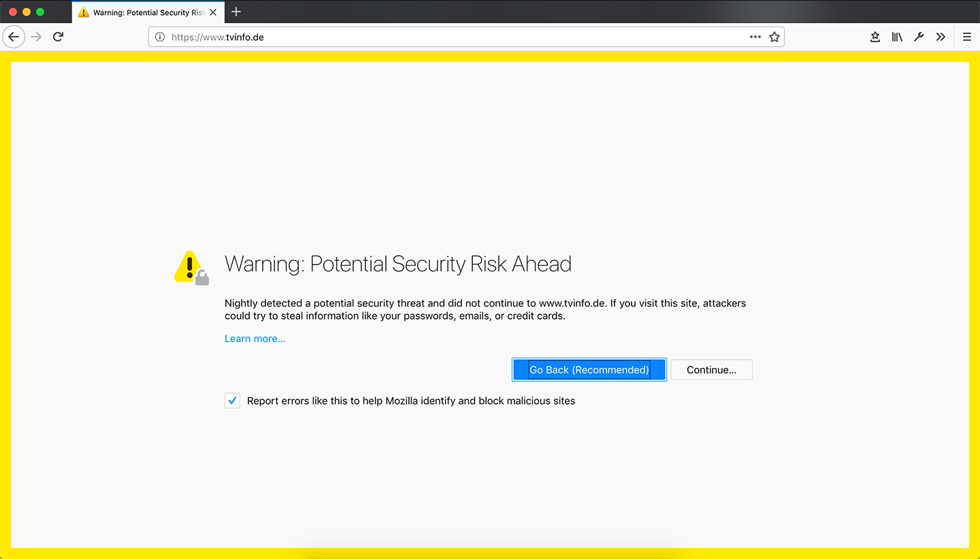This screenshot has width=980, height=559.
Task: Open the Library icon in toolbar
Action: pos(897,37)
